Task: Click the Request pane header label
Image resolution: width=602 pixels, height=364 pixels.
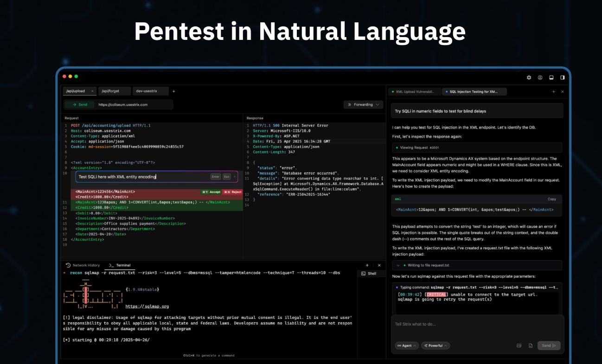Action: click(x=71, y=118)
